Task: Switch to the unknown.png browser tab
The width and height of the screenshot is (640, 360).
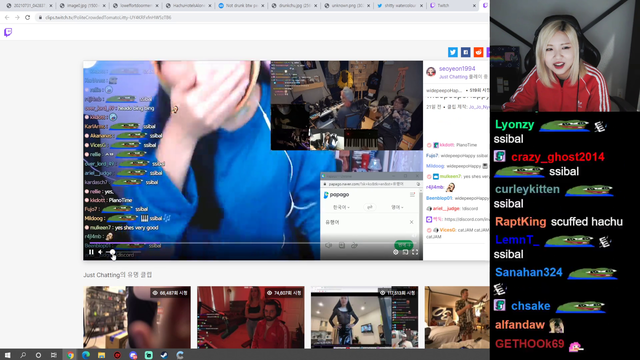Action: 347,6
